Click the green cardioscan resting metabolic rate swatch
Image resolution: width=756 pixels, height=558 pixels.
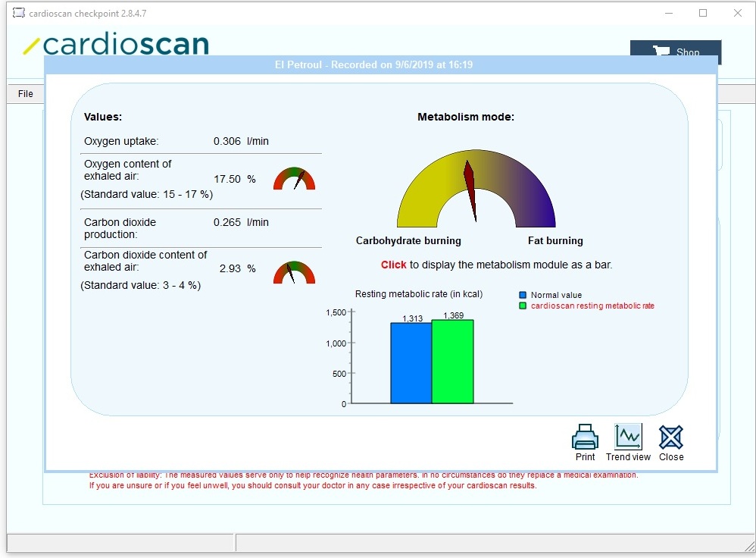coord(523,306)
